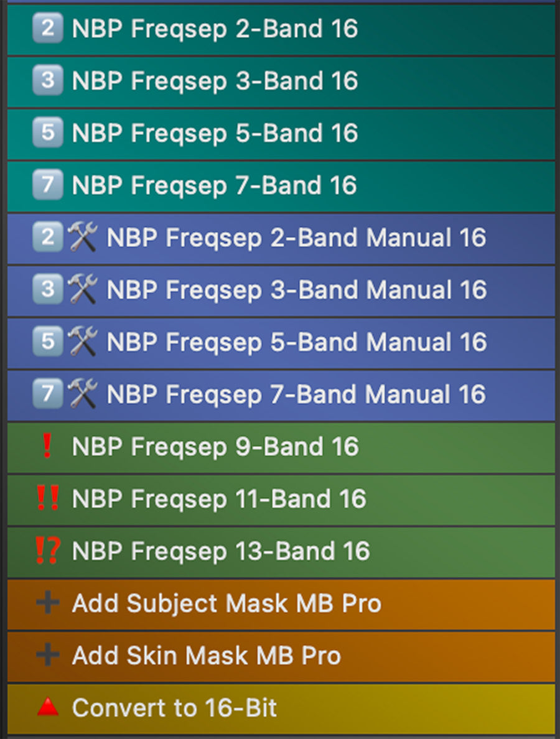Click the tools icon on 5-Band Manual row

coord(83,343)
